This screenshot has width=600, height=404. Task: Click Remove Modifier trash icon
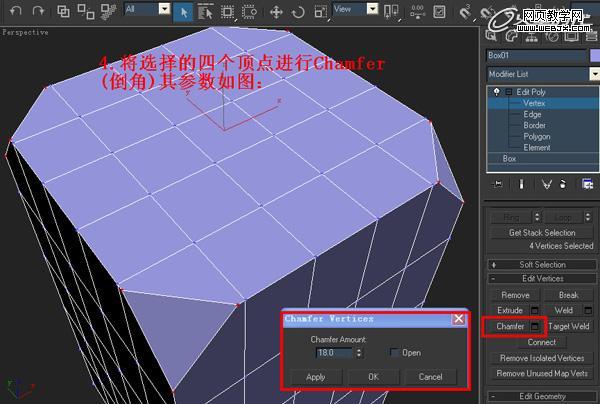coord(563,184)
